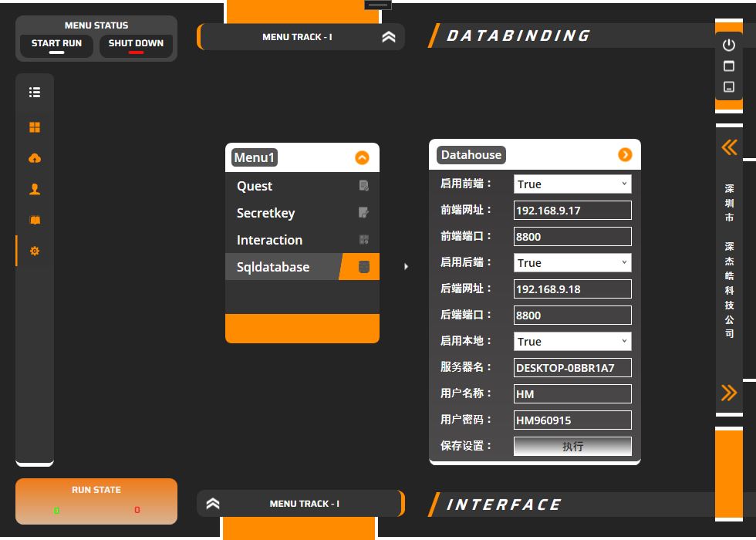Open the 启用后端 True dropdown
This screenshot has width=756, height=540.
(x=572, y=263)
